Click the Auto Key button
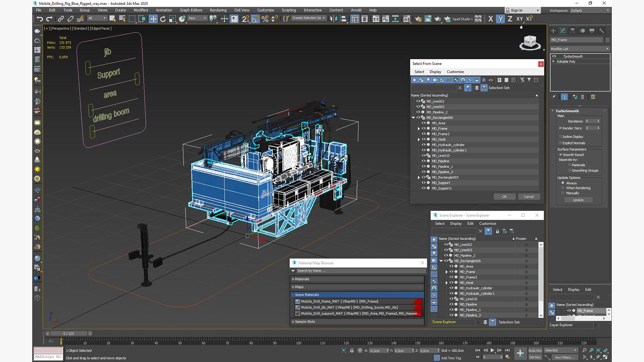 pyautogui.click(x=535, y=351)
